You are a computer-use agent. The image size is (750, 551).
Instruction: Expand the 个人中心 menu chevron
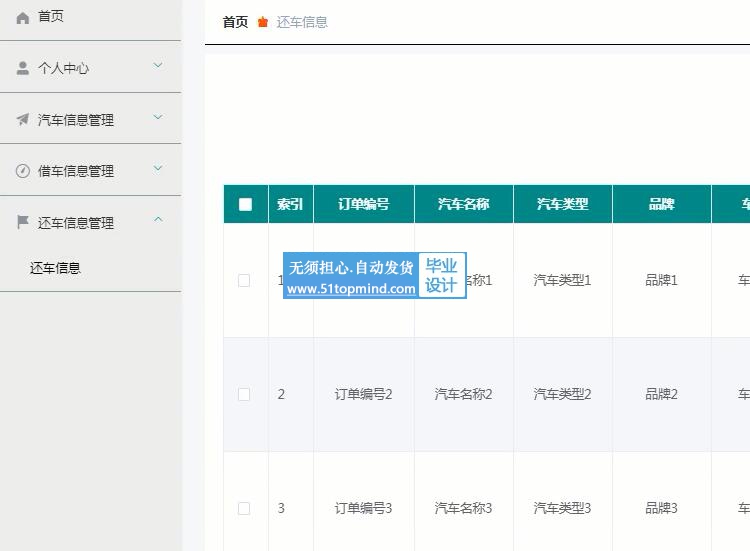pos(158,66)
